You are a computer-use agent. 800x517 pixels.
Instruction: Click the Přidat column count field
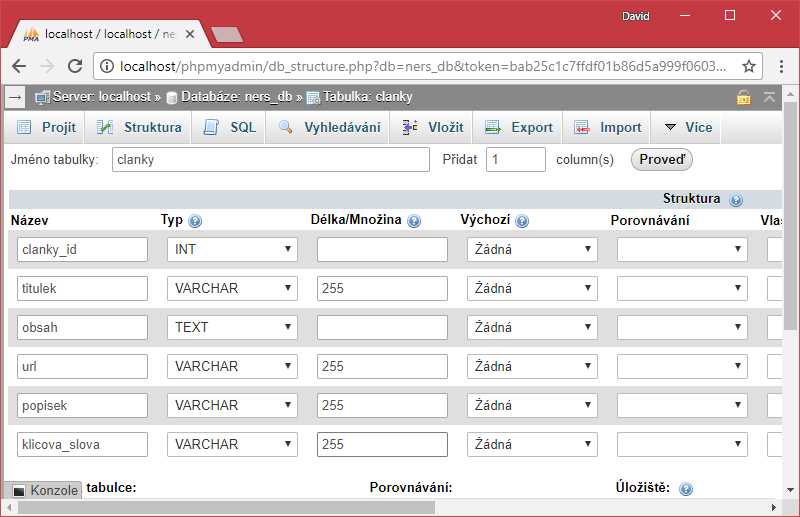pyautogui.click(x=516, y=160)
